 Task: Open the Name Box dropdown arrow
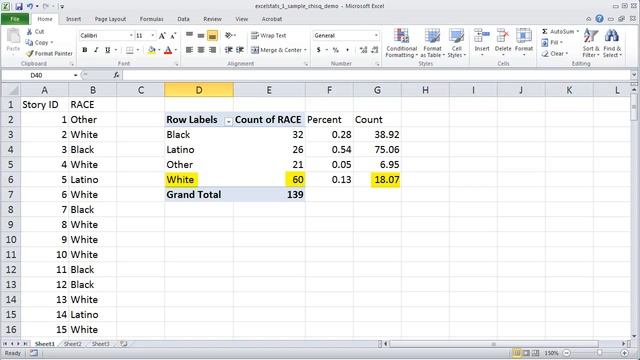pyautogui.click(x=76, y=75)
